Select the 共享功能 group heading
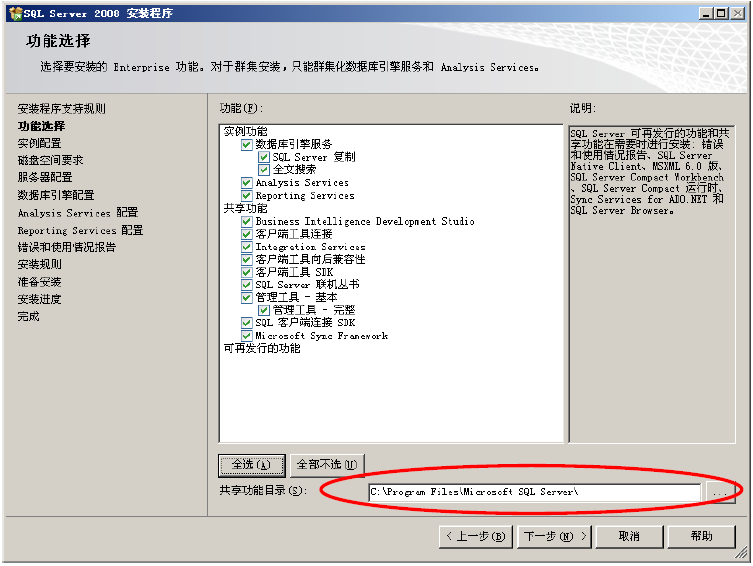Screen dimensions: 753x566 pyautogui.click(x=245, y=208)
